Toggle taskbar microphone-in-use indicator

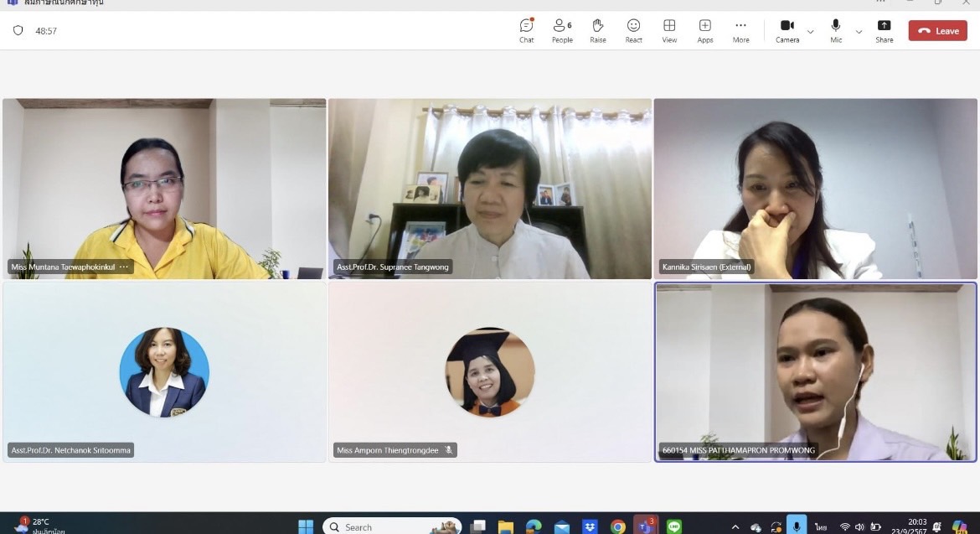(x=797, y=526)
